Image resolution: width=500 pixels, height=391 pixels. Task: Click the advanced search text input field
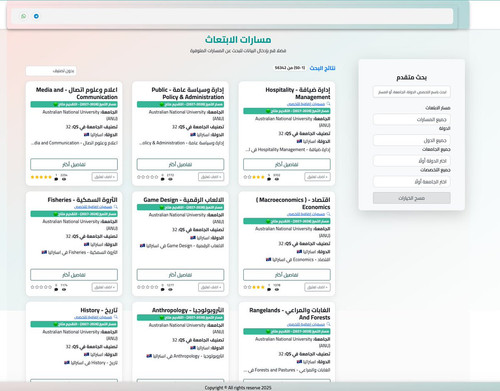412,92
